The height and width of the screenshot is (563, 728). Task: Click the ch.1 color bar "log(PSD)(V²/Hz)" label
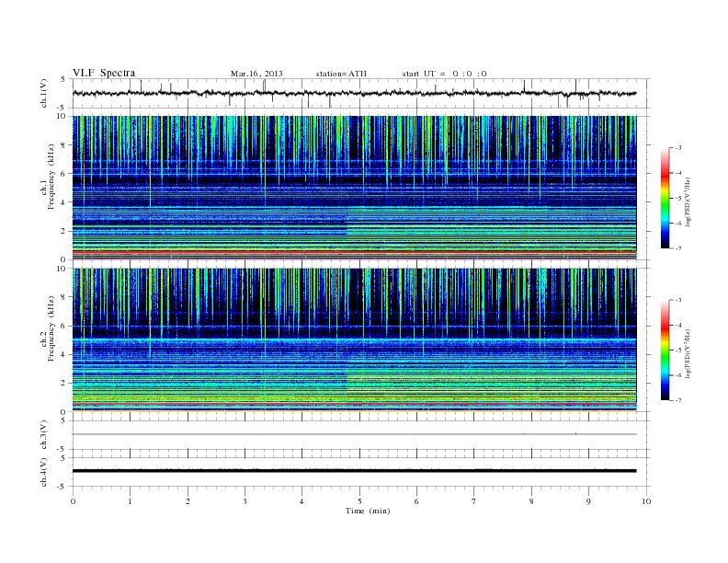[688, 202]
